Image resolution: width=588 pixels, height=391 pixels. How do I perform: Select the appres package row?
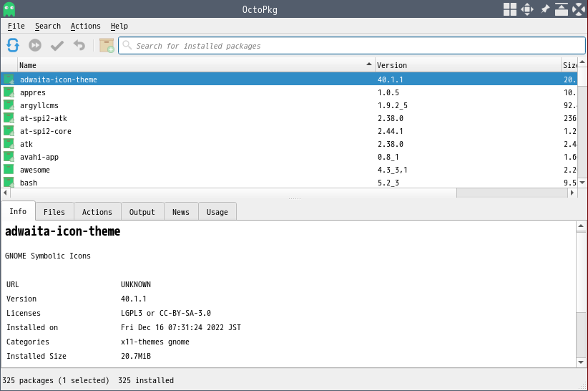click(289, 92)
